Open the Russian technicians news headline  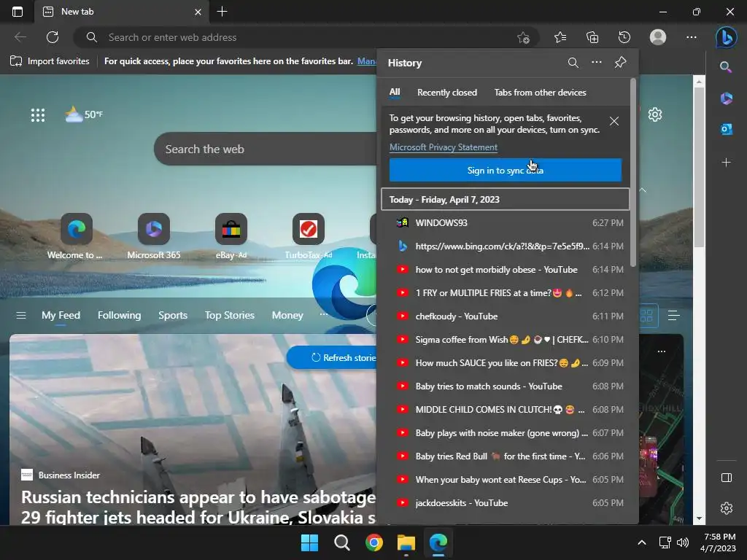198,507
